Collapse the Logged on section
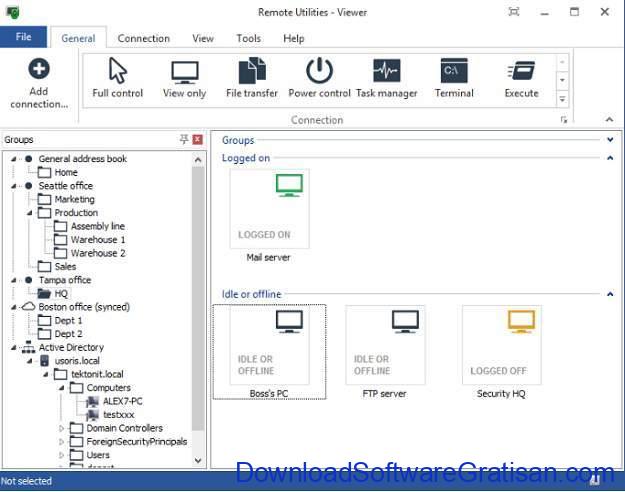Screen dimensions: 625x492 tap(610, 158)
